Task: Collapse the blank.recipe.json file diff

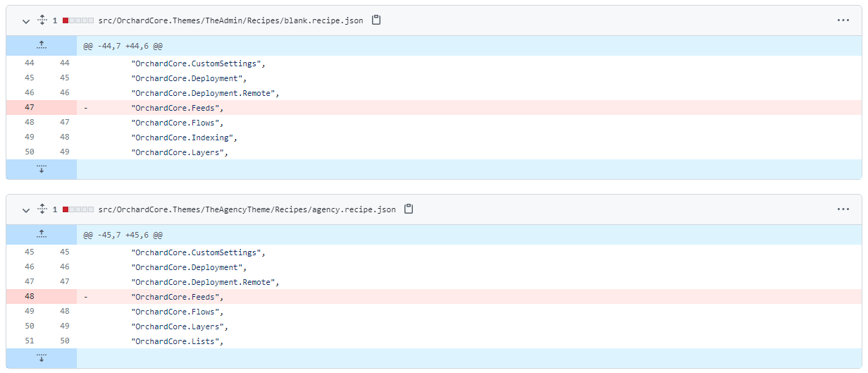Action: (x=26, y=20)
